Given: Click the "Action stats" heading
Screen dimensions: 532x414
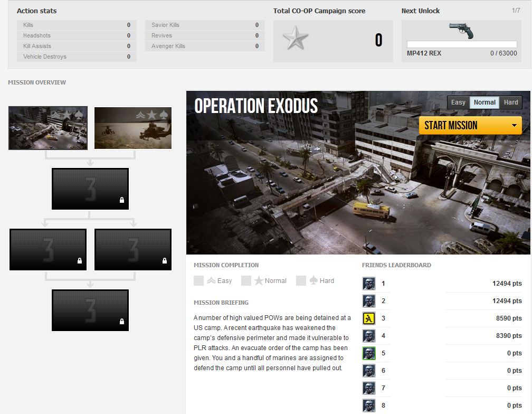Looking at the screenshot, I should pyautogui.click(x=36, y=11).
